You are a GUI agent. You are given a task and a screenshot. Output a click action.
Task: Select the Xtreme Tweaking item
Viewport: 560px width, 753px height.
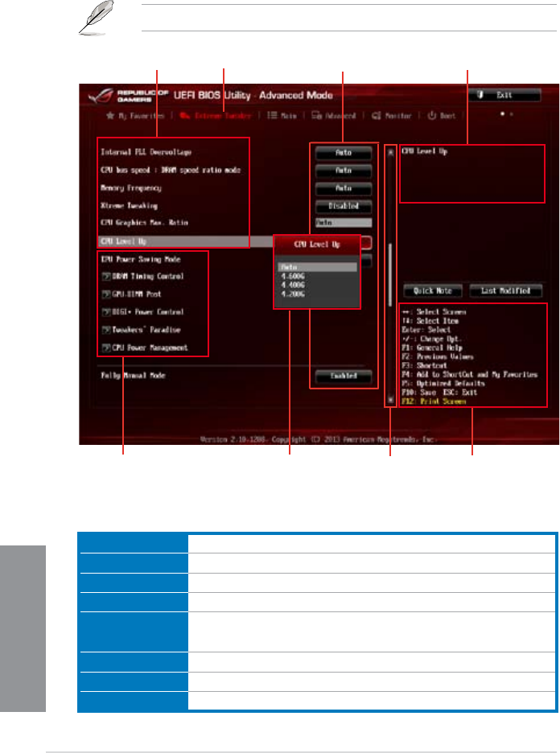(129, 205)
